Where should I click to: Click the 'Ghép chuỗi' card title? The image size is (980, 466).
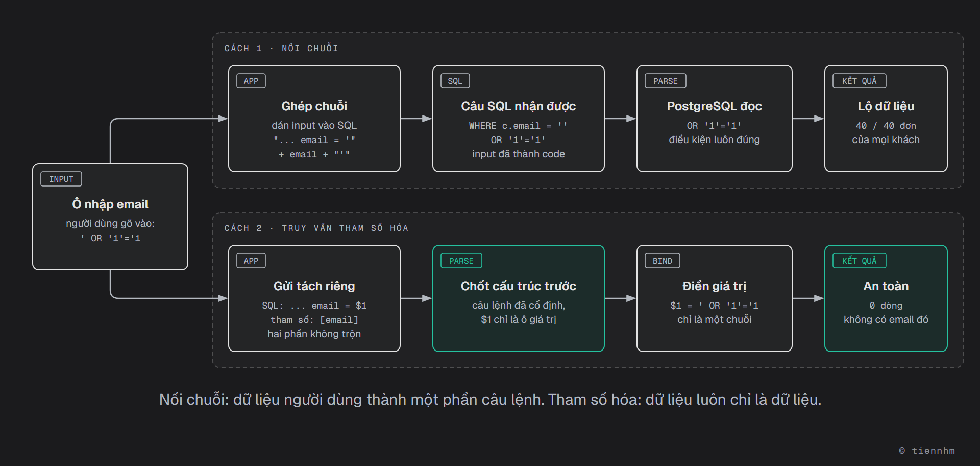coord(314,106)
